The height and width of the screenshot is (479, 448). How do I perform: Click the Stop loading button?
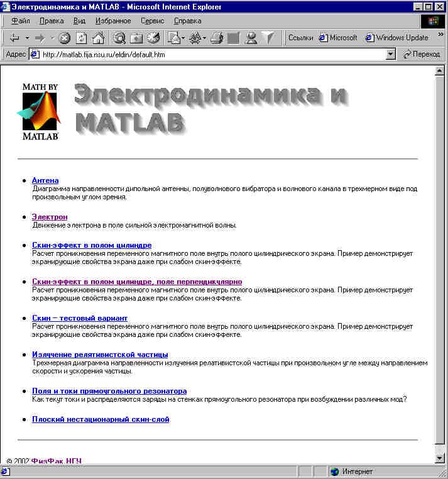[x=65, y=38]
